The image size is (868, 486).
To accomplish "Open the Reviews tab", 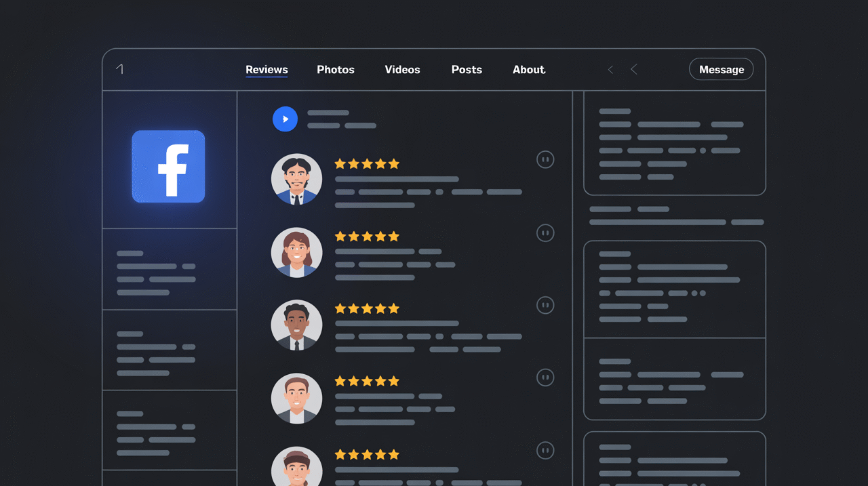I will [x=267, y=70].
